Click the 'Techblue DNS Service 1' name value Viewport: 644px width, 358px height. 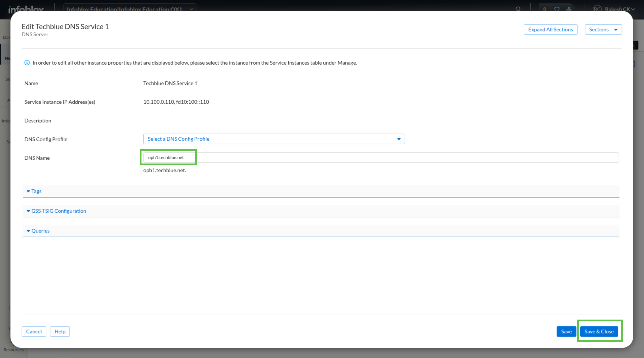(x=170, y=83)
